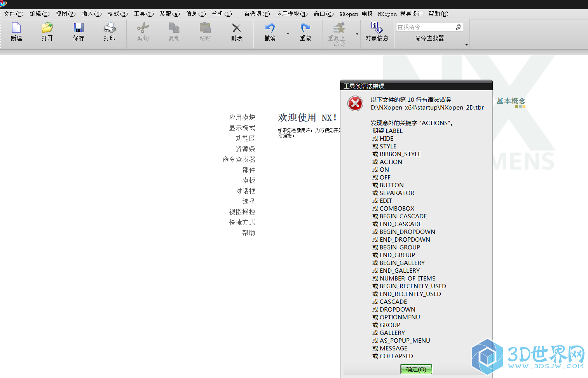Open toolbar options arrow under 命令查找器
This screenshot has width=588, height=378.
(x=466, y=45)
